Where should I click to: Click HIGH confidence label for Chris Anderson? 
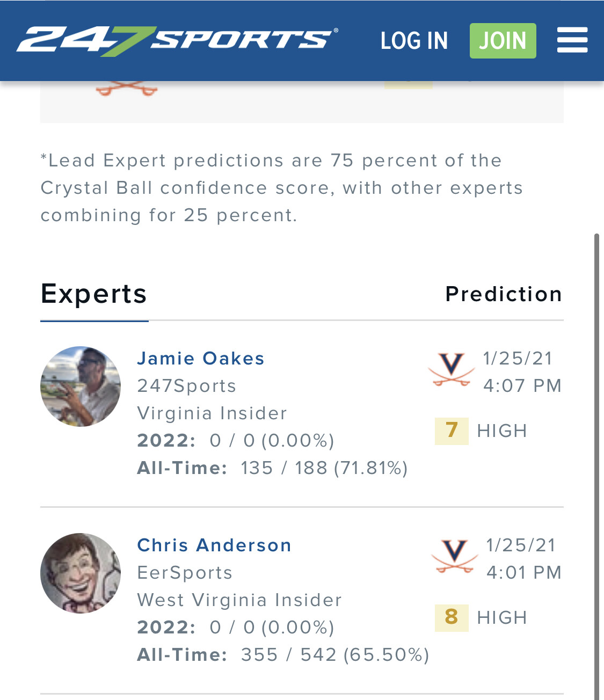coord(502,618)
